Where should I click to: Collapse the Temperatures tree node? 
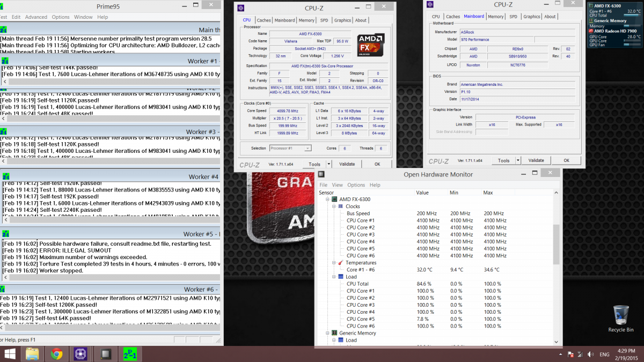tap(334, 263)
